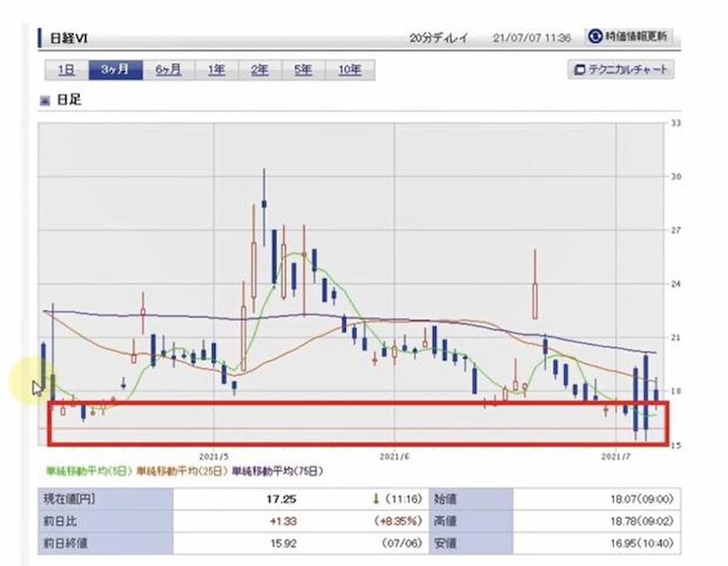Click the purple 単純移動平均(75日) legend label
The image size is (728, 566).
tap(278, 471)
